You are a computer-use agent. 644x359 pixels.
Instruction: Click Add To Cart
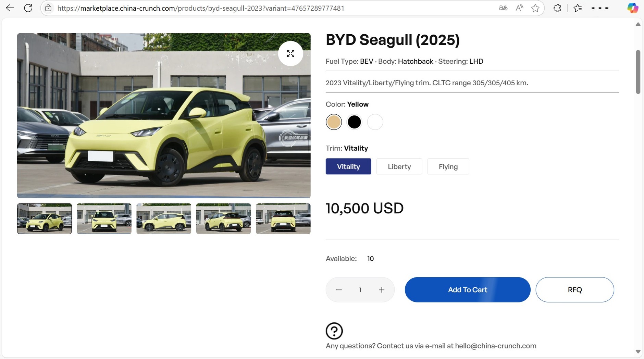467,289
